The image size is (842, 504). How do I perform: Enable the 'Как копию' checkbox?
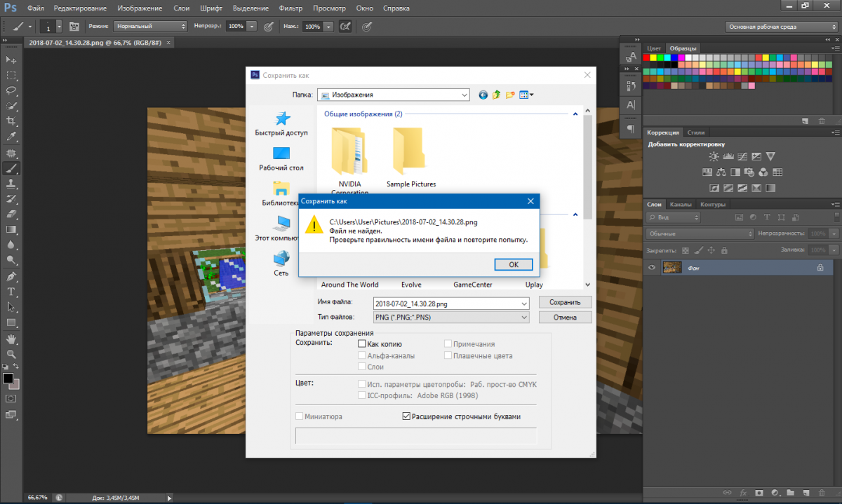tap(362, 344)
